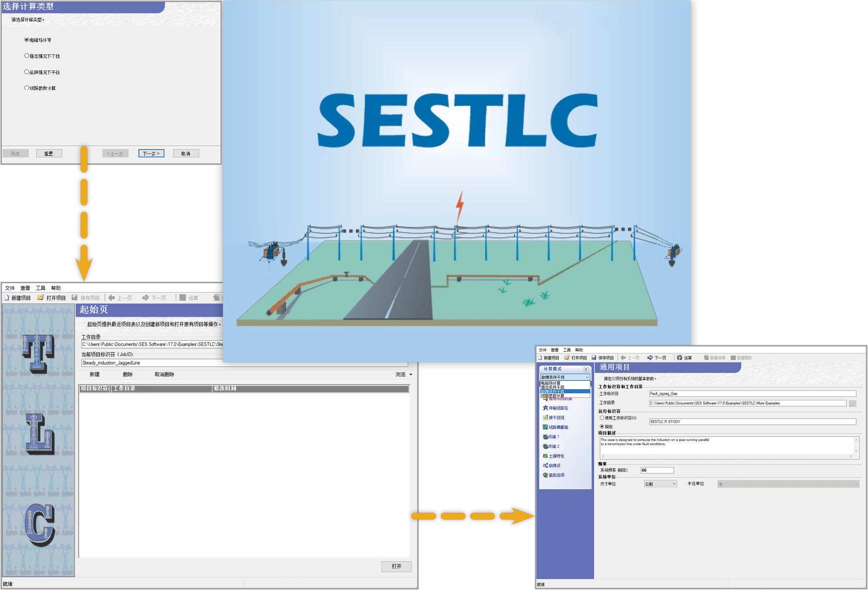Image resolution: width=868 pixels, height=590 pixels.
Task: Click 运算 icon in the 起始页 window toolbar
Action: pos(183,298)
